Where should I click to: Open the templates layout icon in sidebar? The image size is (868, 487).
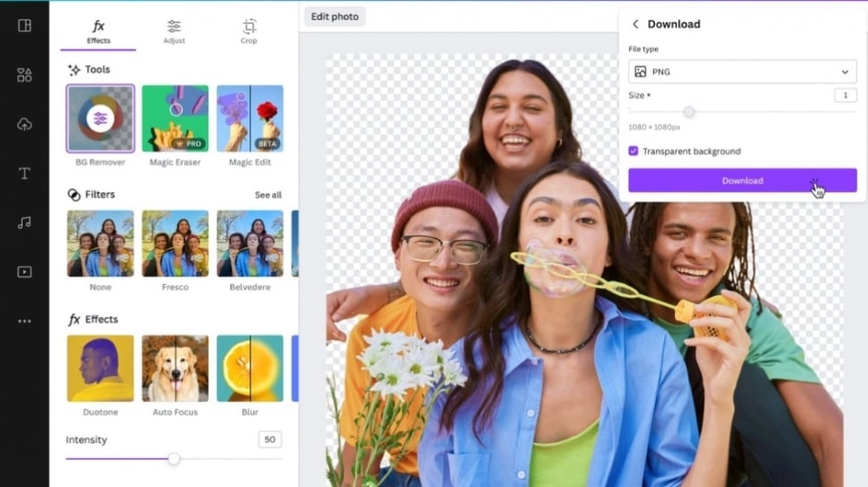click(x=24, y=25)
